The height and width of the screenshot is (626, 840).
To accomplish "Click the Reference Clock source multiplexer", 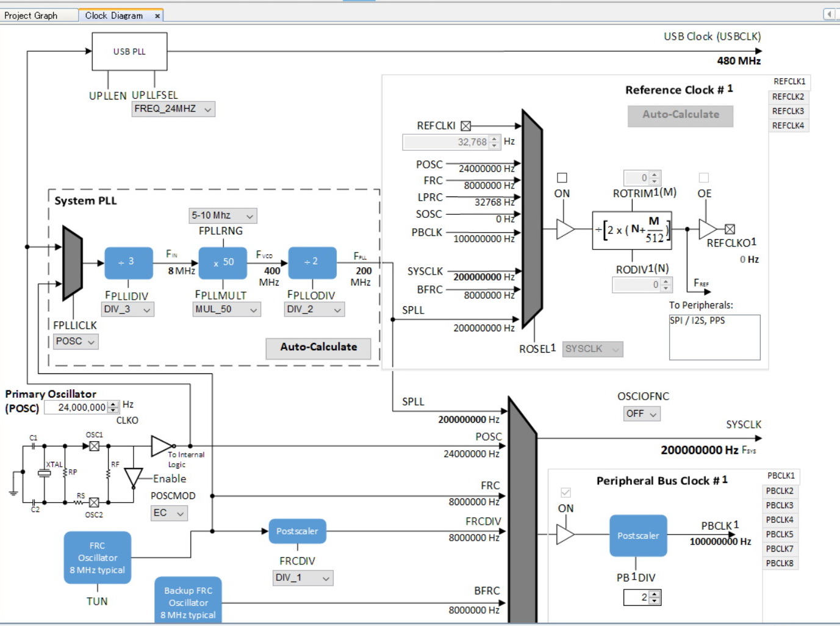I will coord(532,218).
